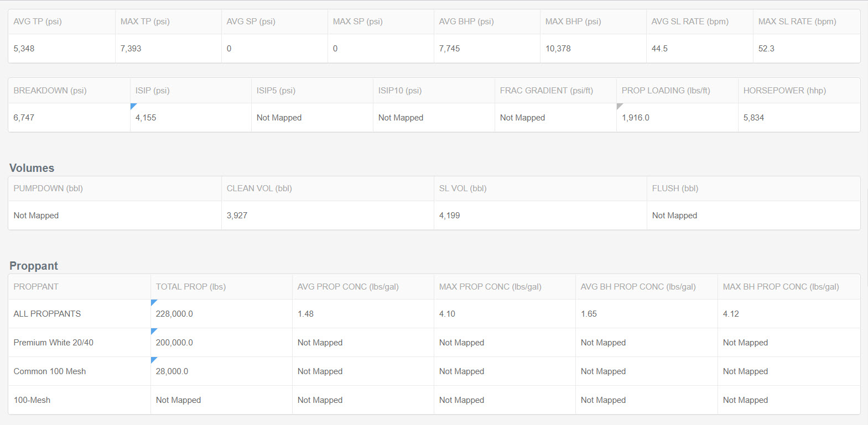Image resolution: width=868 pixels, height=425 pixels.
Task: Click the Volumes section heading
Action: click(x=32, y=168)
